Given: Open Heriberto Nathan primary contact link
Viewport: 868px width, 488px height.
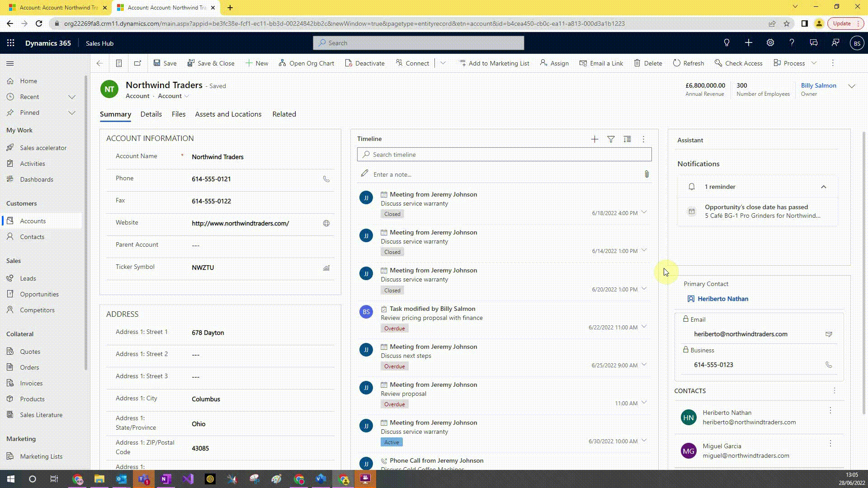Looking at the screenshot, I should pos(722,299).
